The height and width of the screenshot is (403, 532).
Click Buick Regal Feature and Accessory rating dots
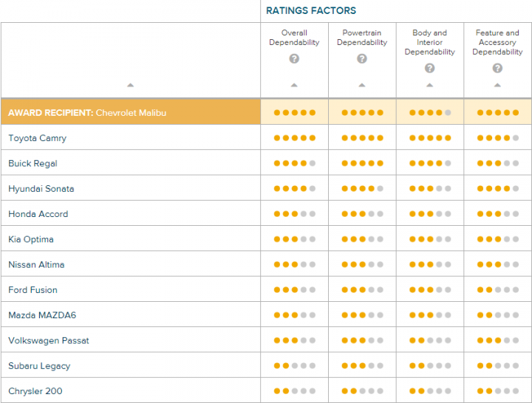coord(498,163)
